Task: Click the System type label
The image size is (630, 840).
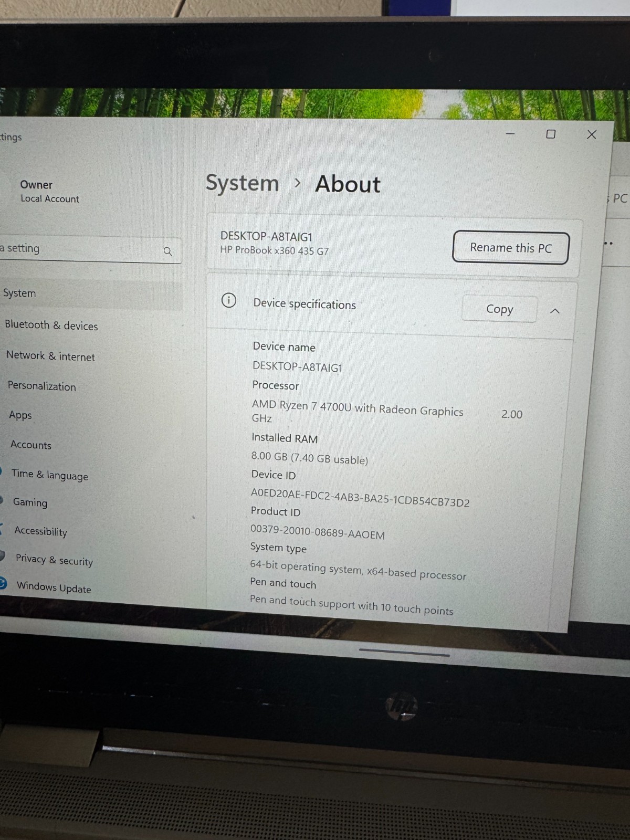Action: (278, 548)
